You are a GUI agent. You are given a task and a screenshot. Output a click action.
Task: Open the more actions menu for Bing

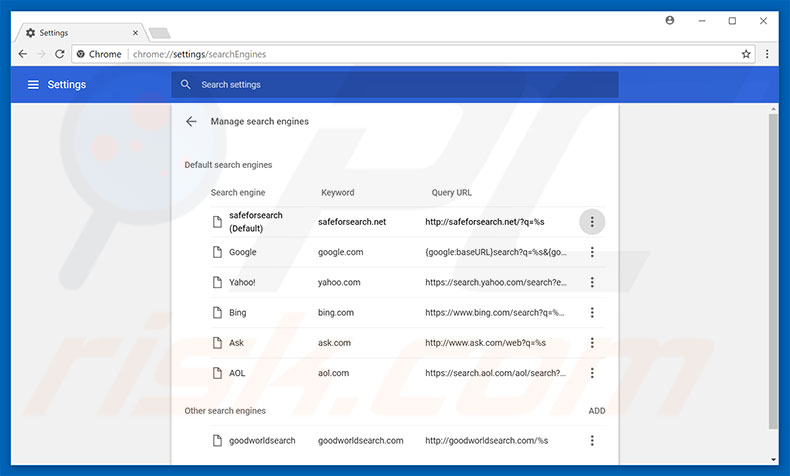(592, 312)
